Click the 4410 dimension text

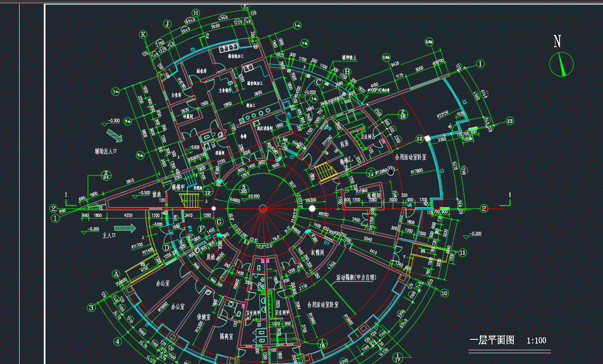(373, 252)
